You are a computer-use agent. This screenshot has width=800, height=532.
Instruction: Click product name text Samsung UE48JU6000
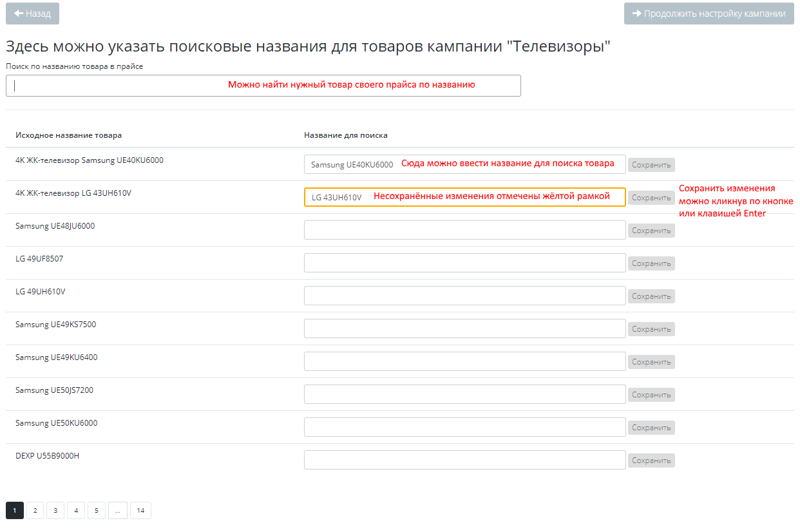55,226
